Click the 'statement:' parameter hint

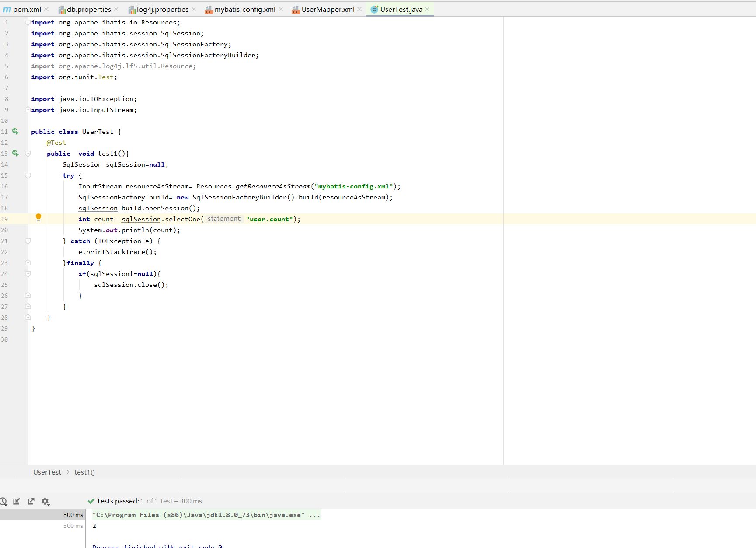pyautogui.click(x=224, y=219)
